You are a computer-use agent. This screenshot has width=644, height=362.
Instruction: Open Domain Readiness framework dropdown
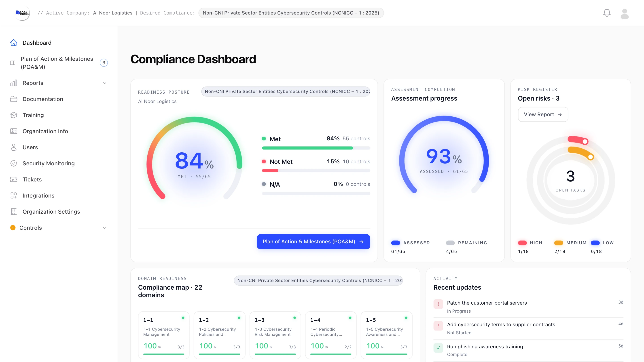pyautogui.click(x=318, y=280)
